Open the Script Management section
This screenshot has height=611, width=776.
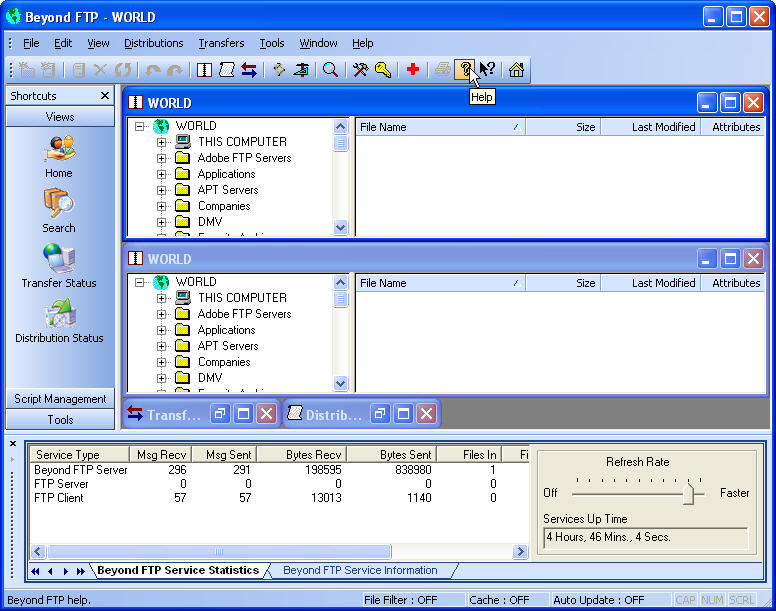pyautogui.click(x=60, y=399)
